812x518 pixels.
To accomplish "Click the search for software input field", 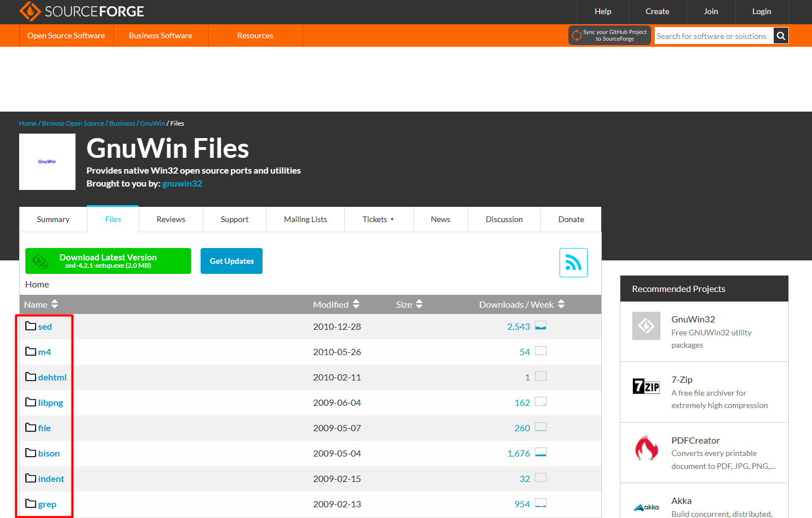I will pos(714,36).
